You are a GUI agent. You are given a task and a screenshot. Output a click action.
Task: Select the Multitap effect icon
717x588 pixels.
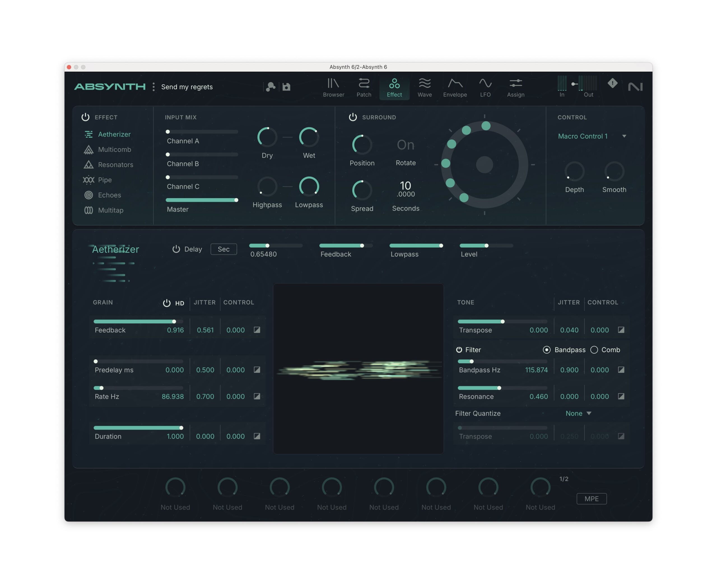tap(88, 210)
